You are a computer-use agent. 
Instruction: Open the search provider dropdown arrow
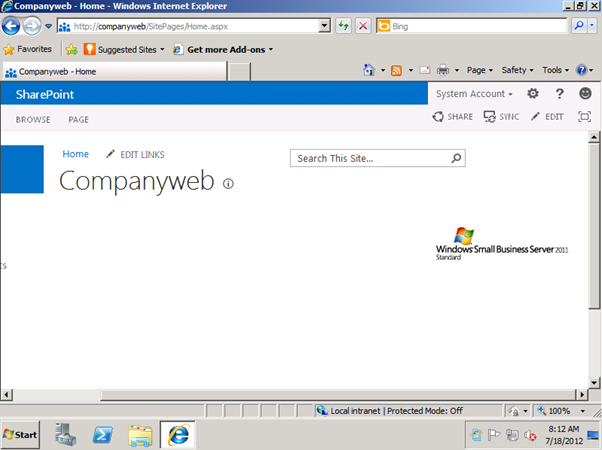pos(592,26)
